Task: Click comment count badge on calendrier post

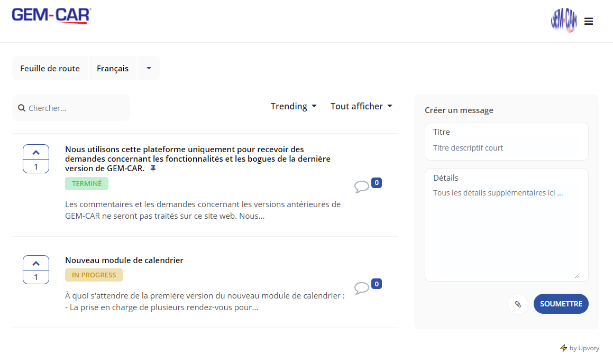Action: coord(377,284)
